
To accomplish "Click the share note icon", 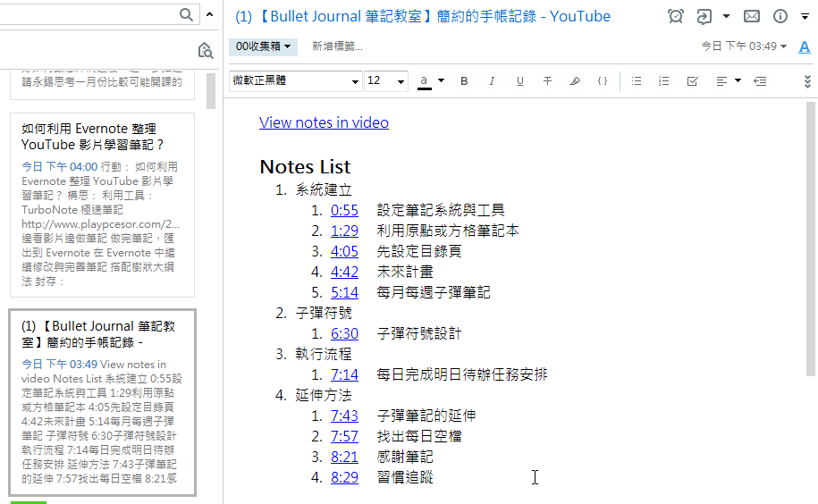I will [704, 17].
